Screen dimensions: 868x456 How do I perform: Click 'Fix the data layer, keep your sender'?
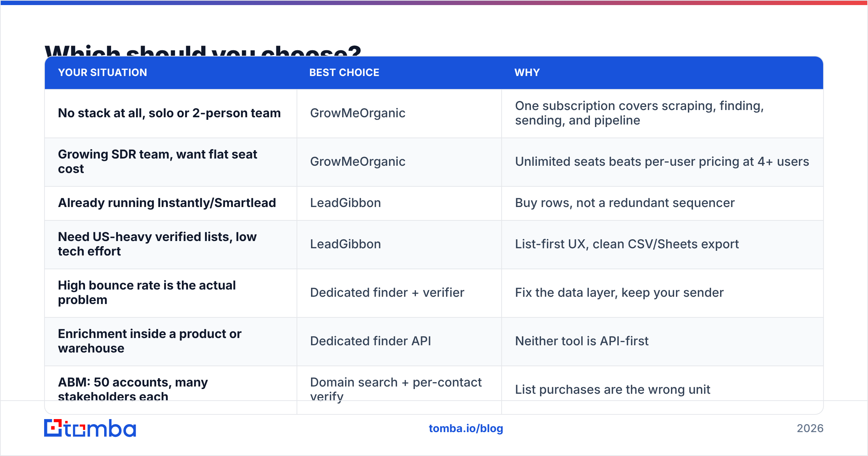click(619, 293)
